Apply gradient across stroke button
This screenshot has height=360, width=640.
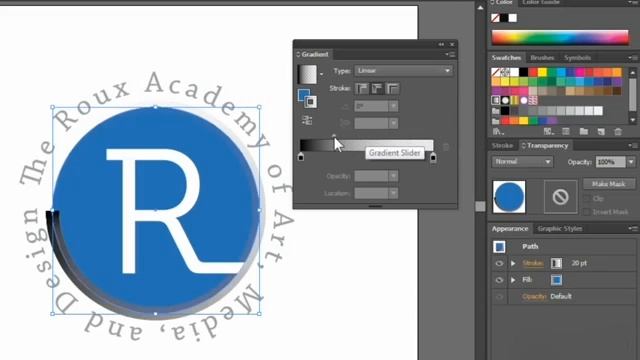[392, 88]
